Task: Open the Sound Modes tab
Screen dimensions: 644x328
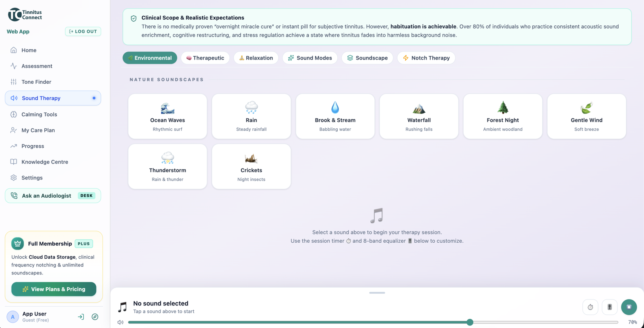Action: (x=310, y=58)
